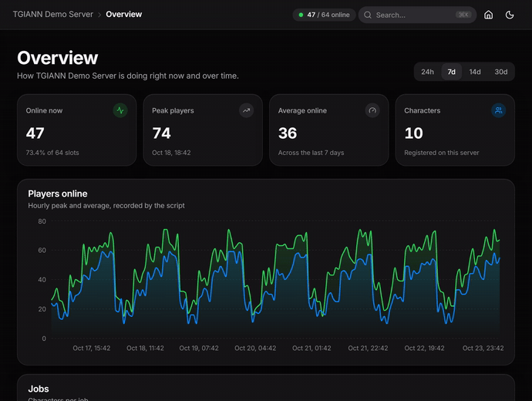
Task: Click the 'Oct 21, 22:42' axis label
Action: coord(368,348)
